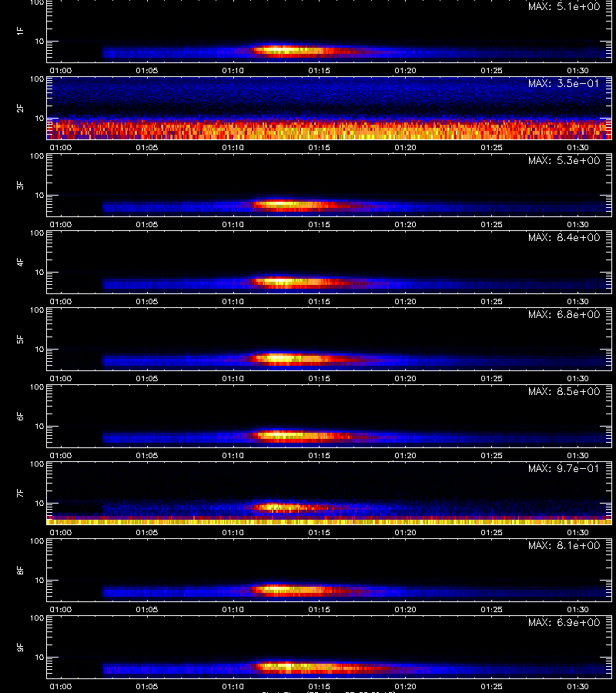Select the 1F panel axis label

click(20, 31)
